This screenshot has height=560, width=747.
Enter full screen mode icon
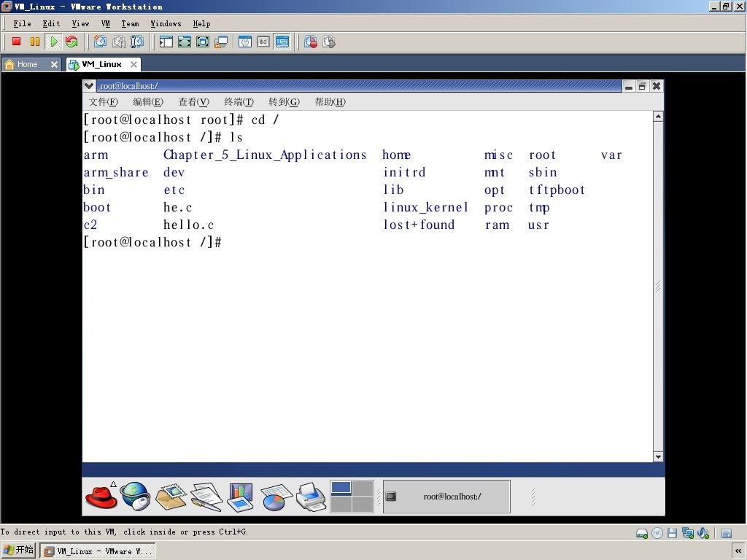click(x=203, y=42)
